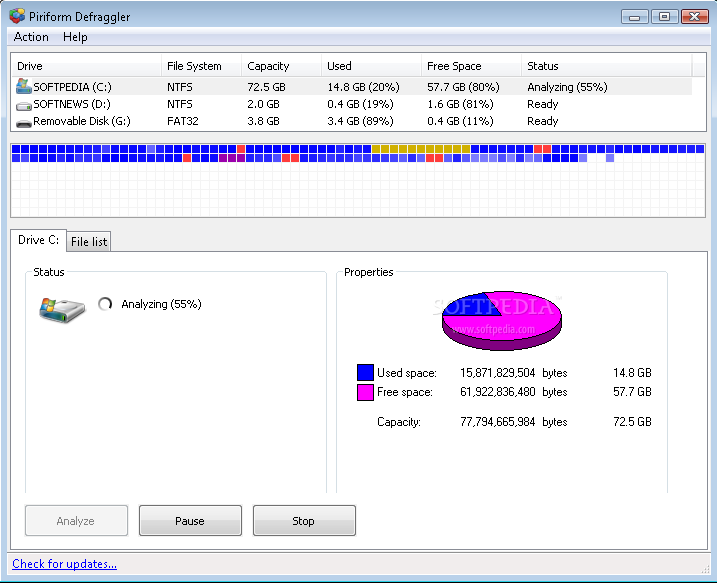This screenshot has height=584, width=717.
Task: Click the 57.7 GB (80%) free space cell
Action: click(463, 87)
